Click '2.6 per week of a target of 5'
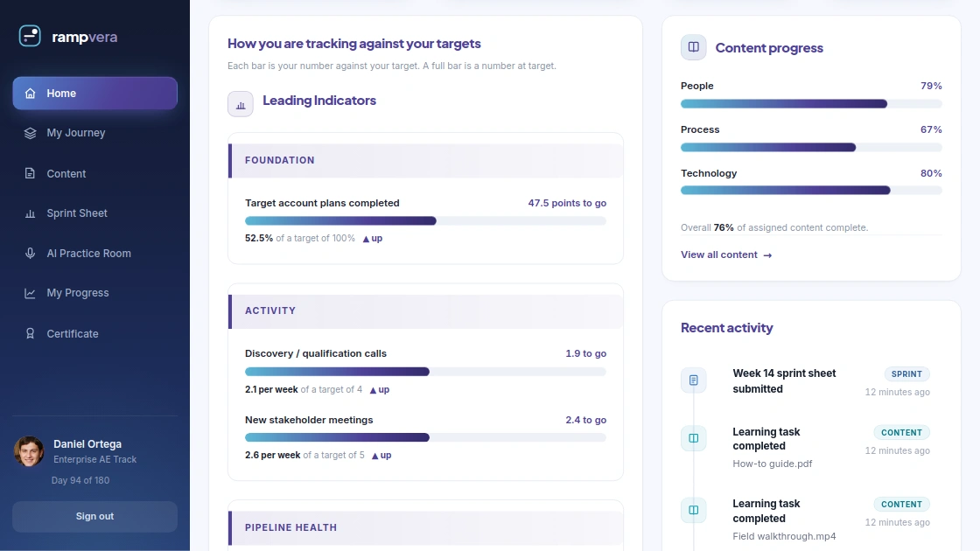 click(x=305, y=455)
